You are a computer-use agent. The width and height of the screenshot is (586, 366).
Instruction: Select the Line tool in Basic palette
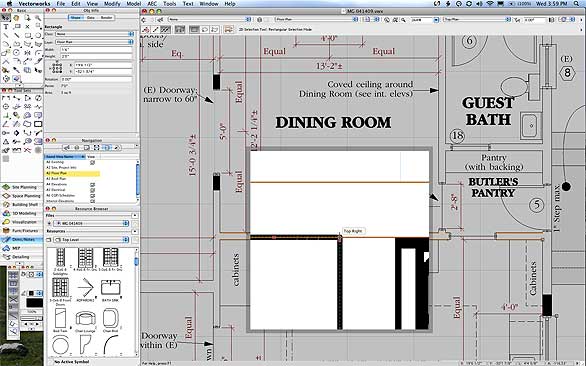click(6, 36)
